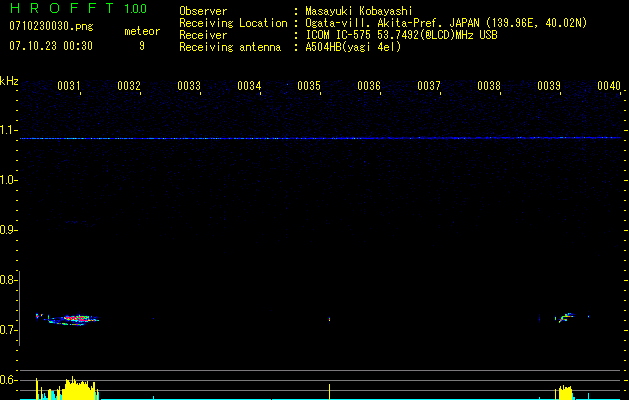Select the file name 0710230030.png
629x400 pixels.
coord(51,26)
